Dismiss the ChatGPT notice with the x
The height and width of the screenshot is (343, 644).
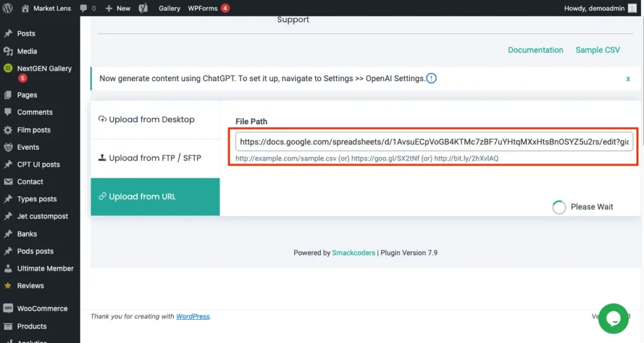tap(628, 79)
